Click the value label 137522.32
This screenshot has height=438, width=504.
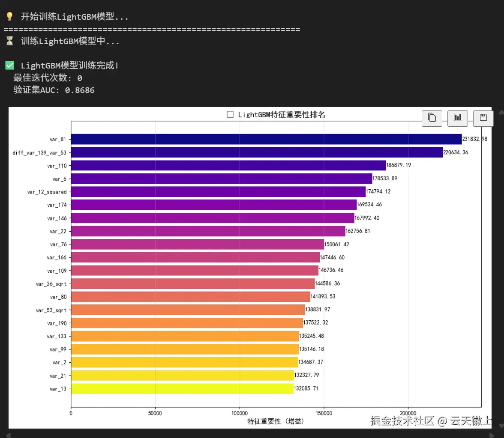click(x=315, y=322)
